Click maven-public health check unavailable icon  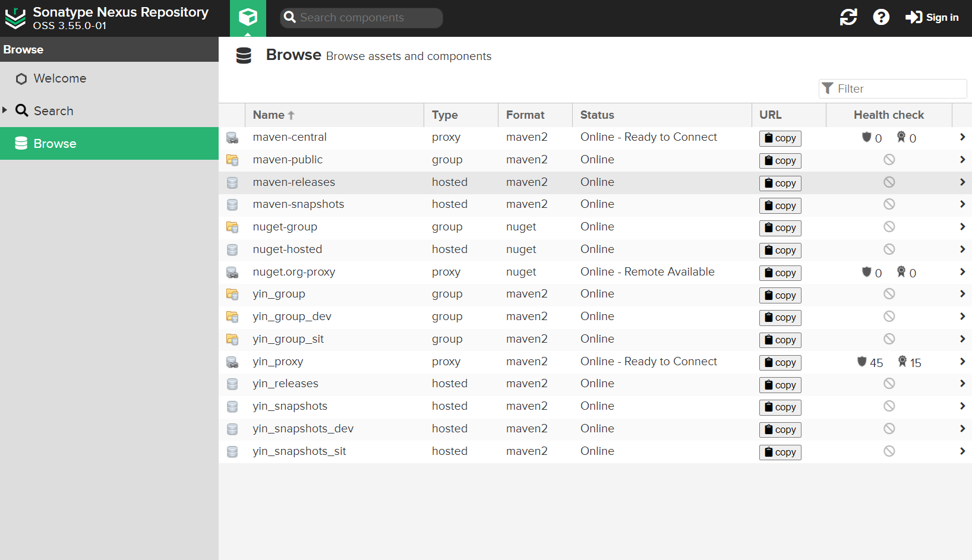click(x=889, y=159)
